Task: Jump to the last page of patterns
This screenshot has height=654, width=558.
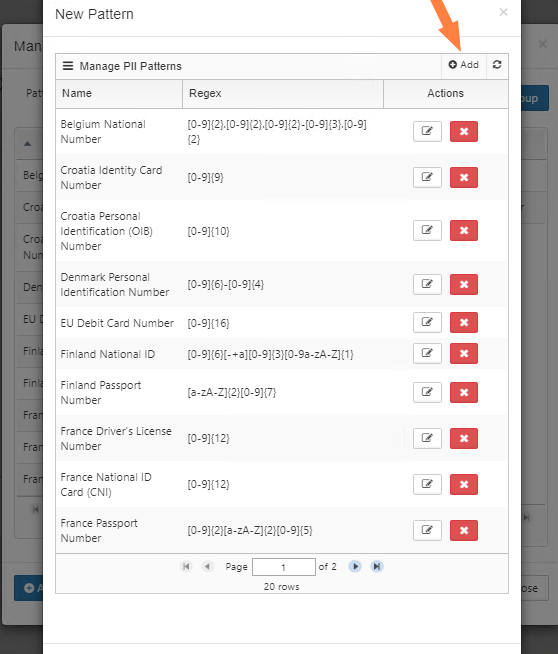Action: pos(377,566)
